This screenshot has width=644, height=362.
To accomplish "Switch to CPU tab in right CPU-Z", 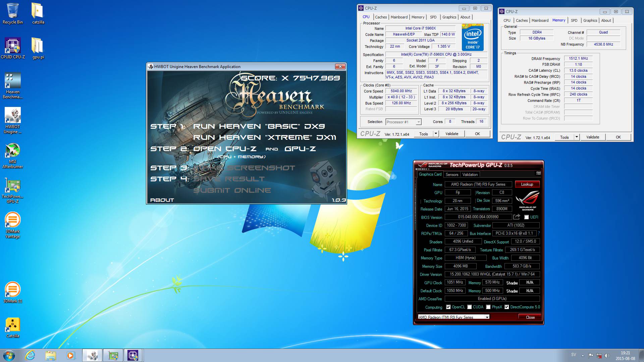I will pos(507,20).
